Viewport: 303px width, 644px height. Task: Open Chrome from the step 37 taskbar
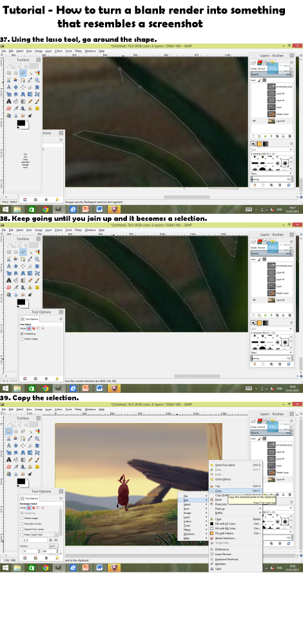45,209
